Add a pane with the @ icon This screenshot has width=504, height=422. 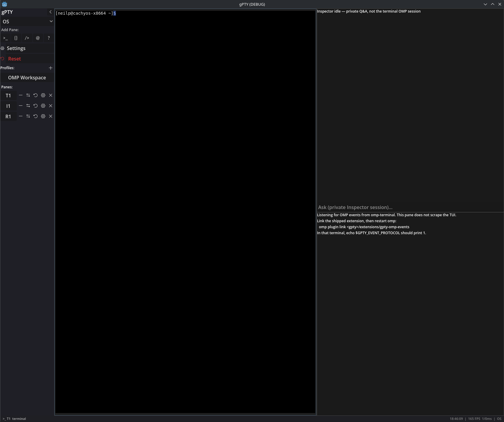pos(38,38)
